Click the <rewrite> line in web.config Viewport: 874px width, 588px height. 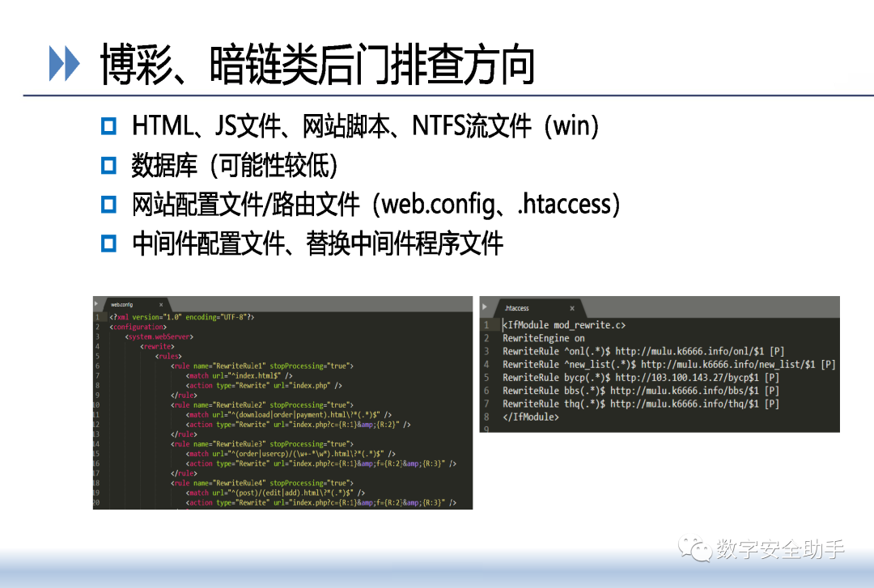(x=157, y=346)
